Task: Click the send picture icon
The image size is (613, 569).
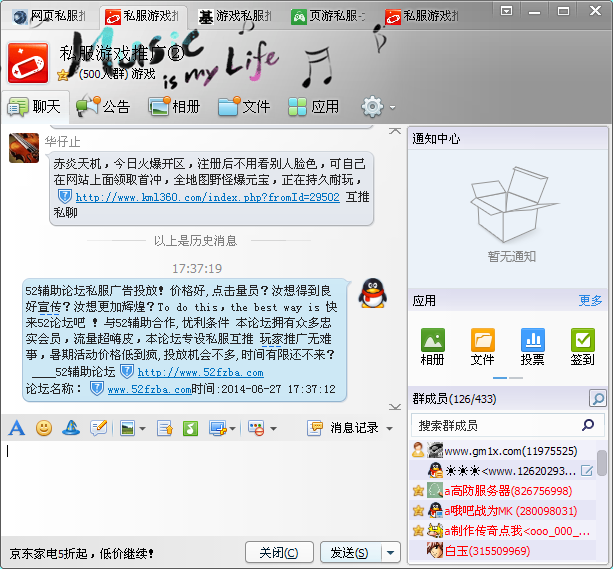Action: pos(127,428)
